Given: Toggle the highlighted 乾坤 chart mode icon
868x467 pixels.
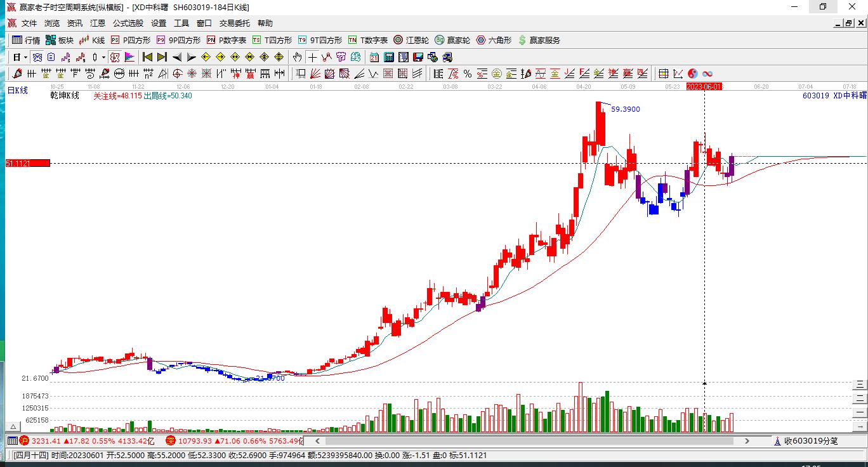Looking at the screenshot, I should (114, 57).
